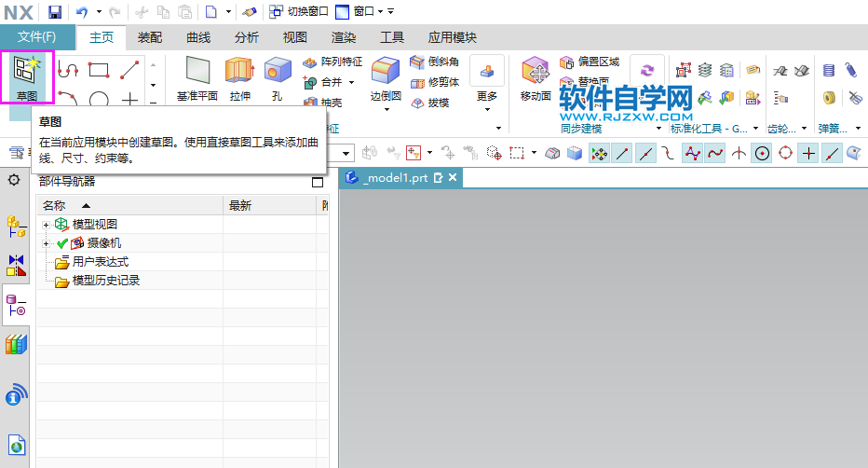Switch to the 分析 ribbon tab
The height and width of the screenshot is (468, 868).
click(247, 37)
